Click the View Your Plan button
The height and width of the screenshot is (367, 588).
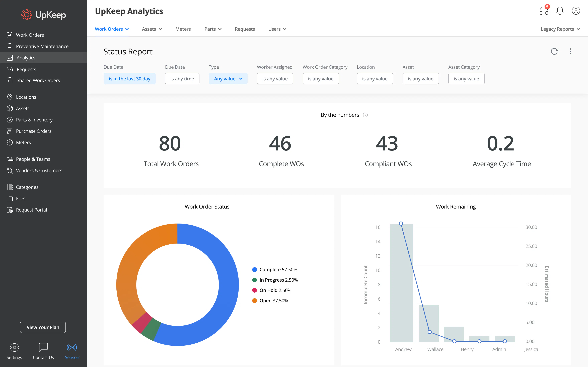click(43, 327)
